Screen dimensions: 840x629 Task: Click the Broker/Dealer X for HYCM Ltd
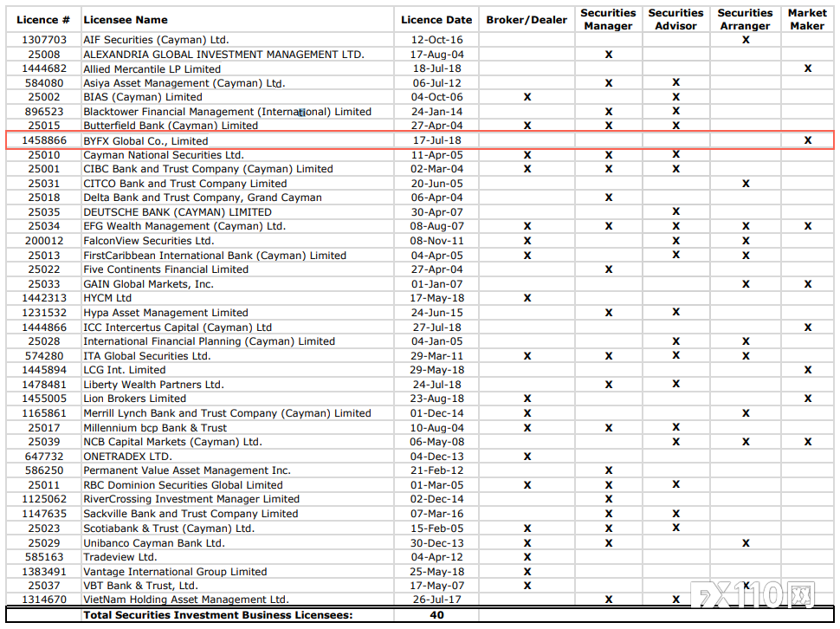tap(527, 298)
